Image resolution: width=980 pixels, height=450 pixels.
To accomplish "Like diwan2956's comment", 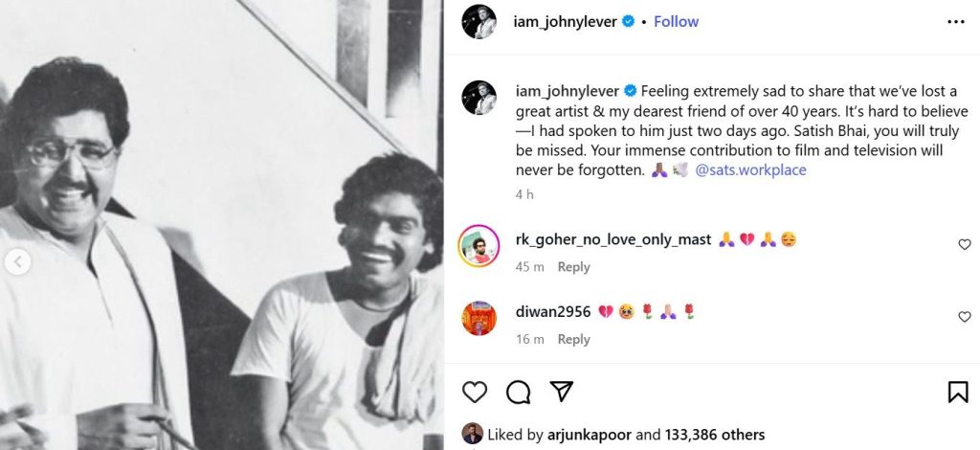I will click(965, 317).
